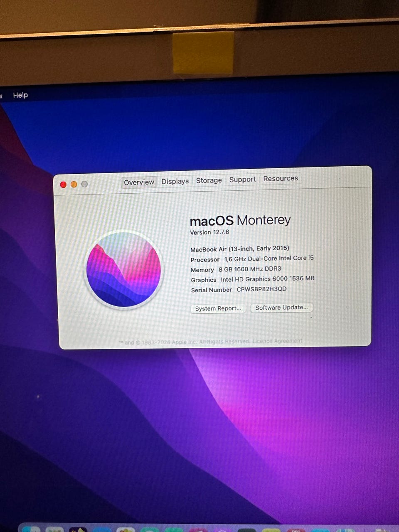This screenshot has width=399, height=532.
Task: Open the Storage tab
Action: tap(209, 180)
